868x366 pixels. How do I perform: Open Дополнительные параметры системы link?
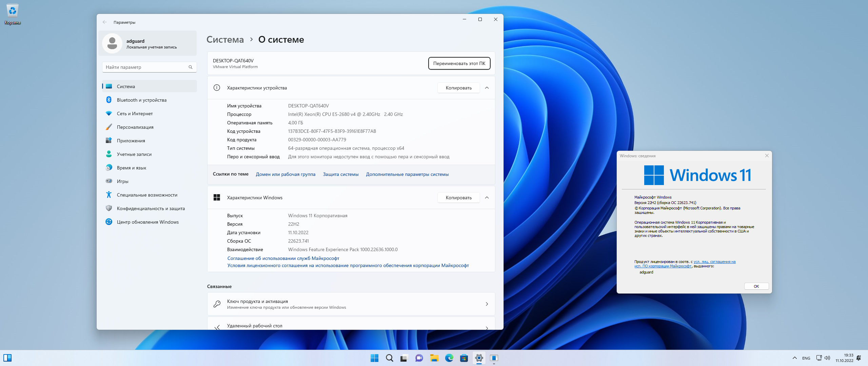(x=407, y=175)
